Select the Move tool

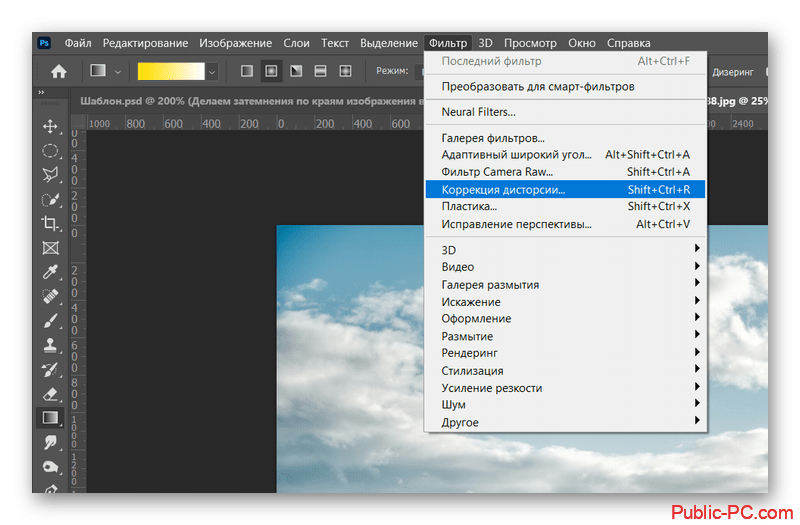50,127
